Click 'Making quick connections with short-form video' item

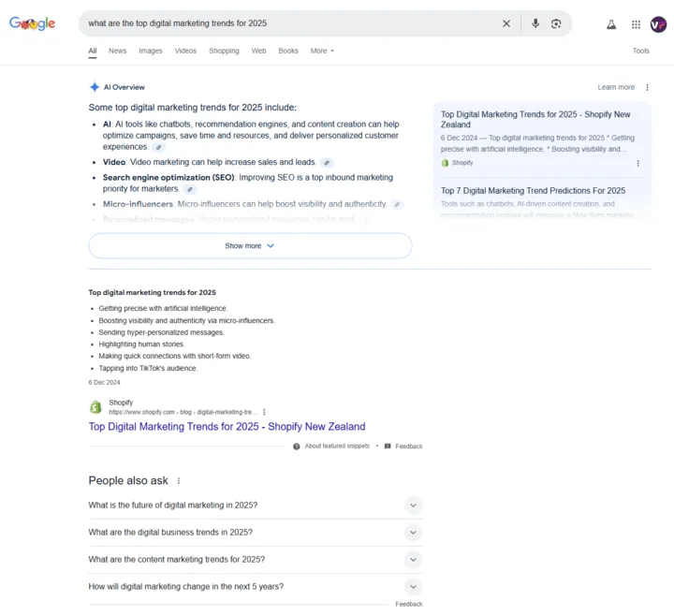click(174, 356)
